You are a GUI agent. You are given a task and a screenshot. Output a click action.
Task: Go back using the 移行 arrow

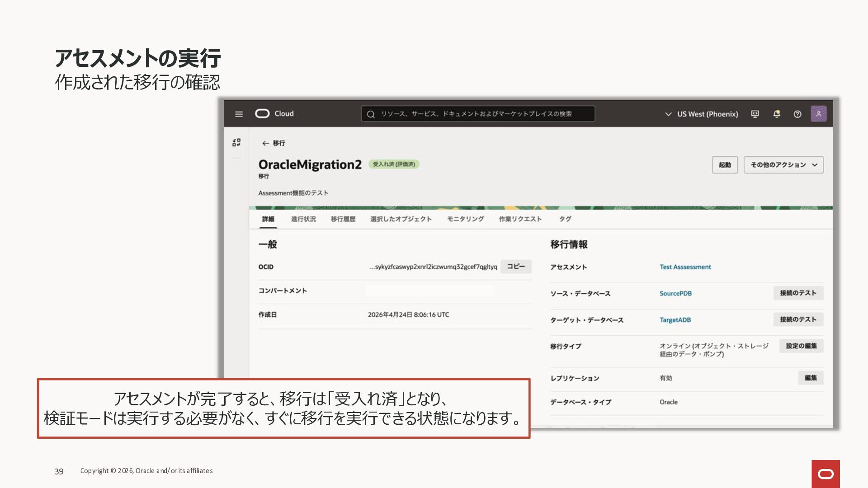coord(274,143)
